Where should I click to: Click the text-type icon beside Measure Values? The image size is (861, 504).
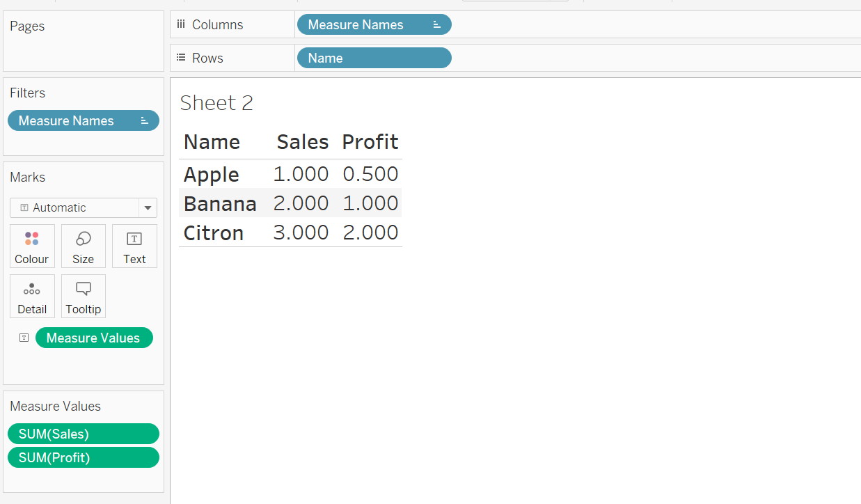24,338
